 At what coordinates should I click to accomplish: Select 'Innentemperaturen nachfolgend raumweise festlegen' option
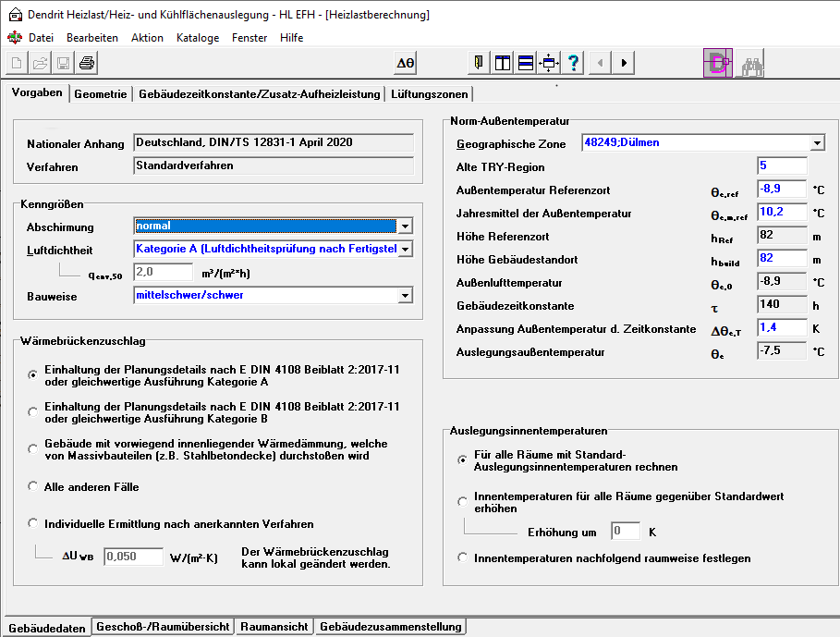click(x=463, y=557)
